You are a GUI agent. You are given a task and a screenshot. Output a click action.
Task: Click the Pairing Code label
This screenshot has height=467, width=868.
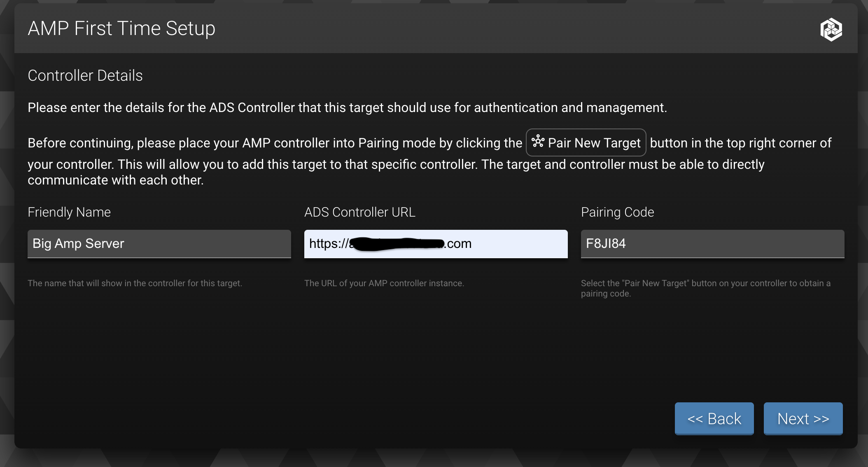(x=618, y=212)
